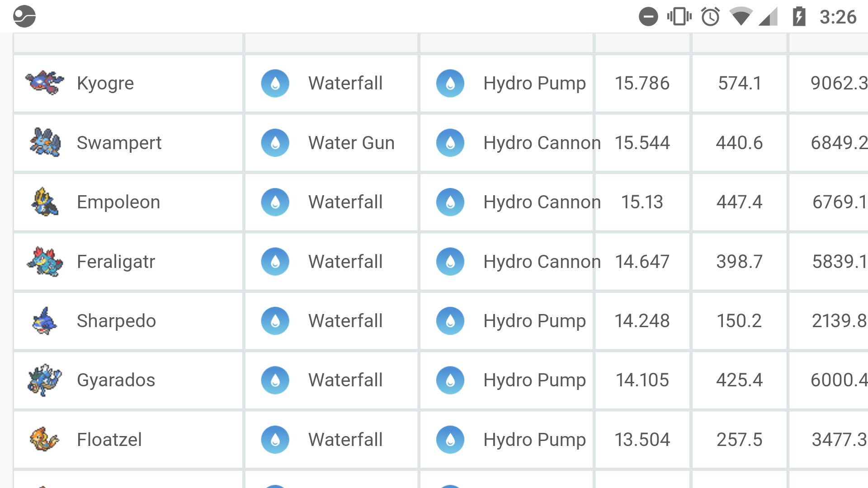Click the 13.504 value in Floatzel row
The height and width of the screenshot is (488, 868).
tap(642, 440)
